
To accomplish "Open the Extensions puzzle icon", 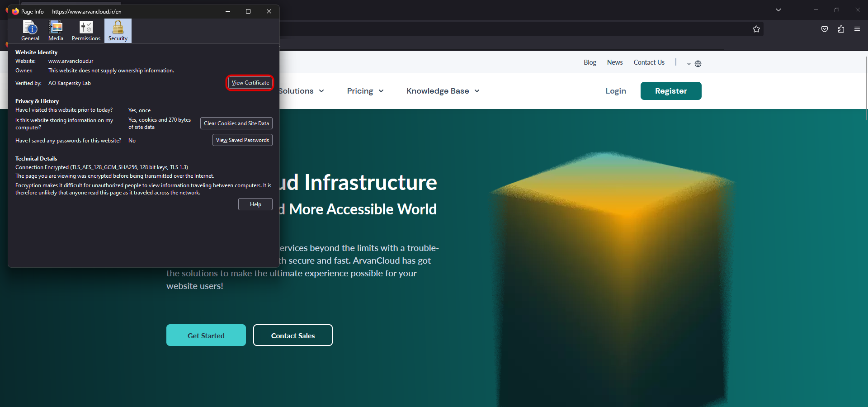I will coord(841,29).
